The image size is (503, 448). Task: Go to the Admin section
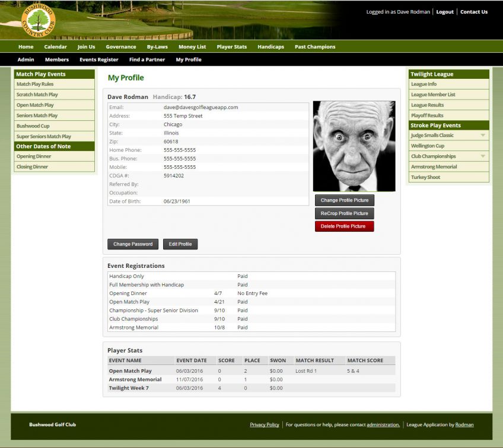(26, 59)
